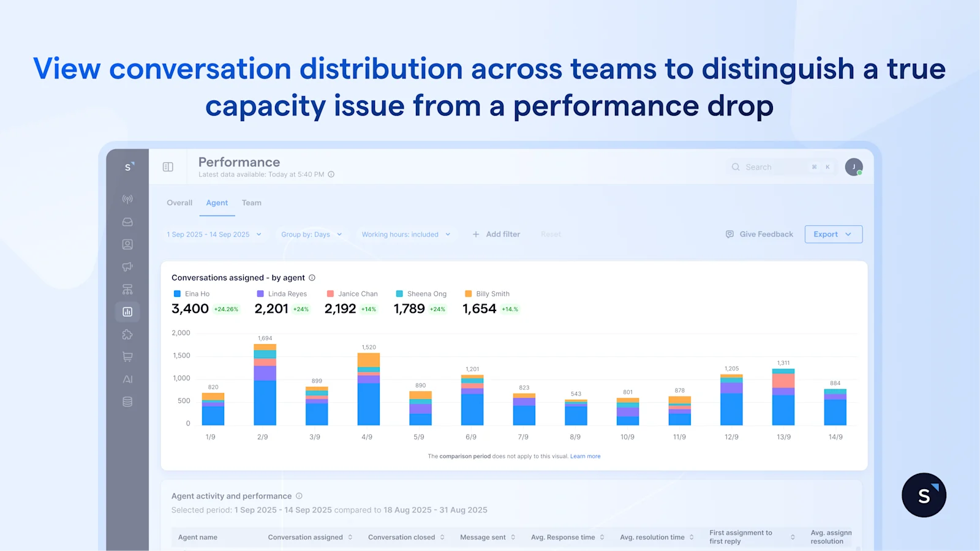Open the shopping cart icon in sidebar
The image size is (980, 551).
(x=127, y=356)
